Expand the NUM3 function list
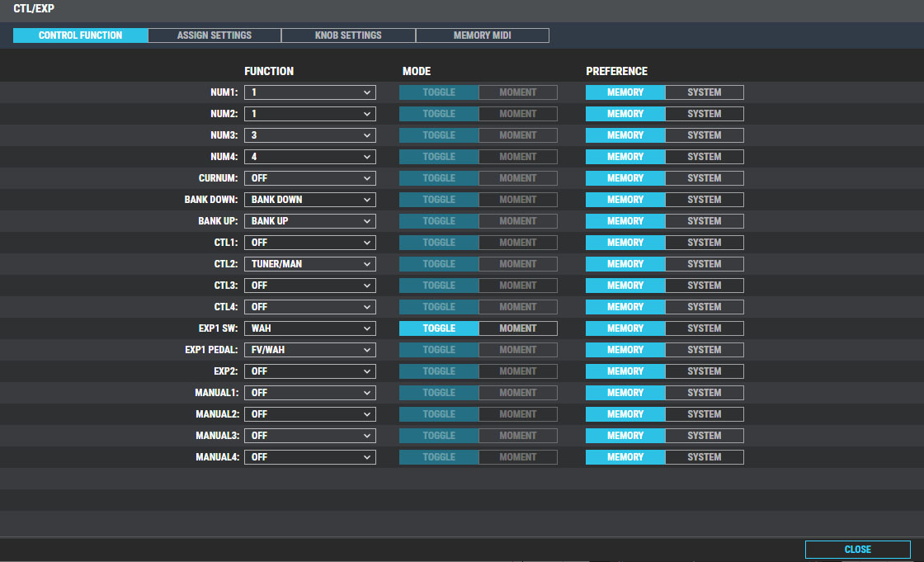 [x=310, y=135]
